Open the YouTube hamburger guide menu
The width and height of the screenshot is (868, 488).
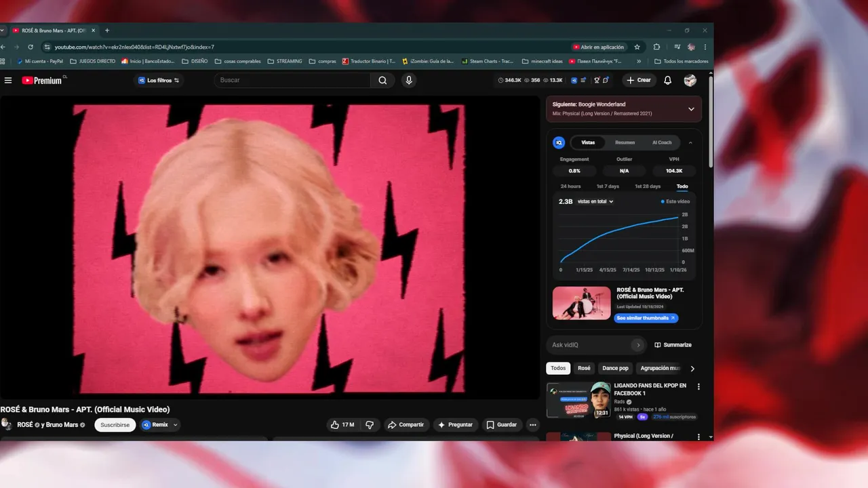click(x=8, y=80)
